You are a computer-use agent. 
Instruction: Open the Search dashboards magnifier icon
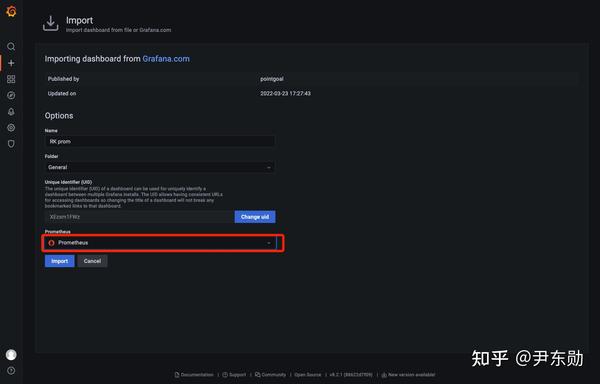pyautogui.click(x=11, y=47)
